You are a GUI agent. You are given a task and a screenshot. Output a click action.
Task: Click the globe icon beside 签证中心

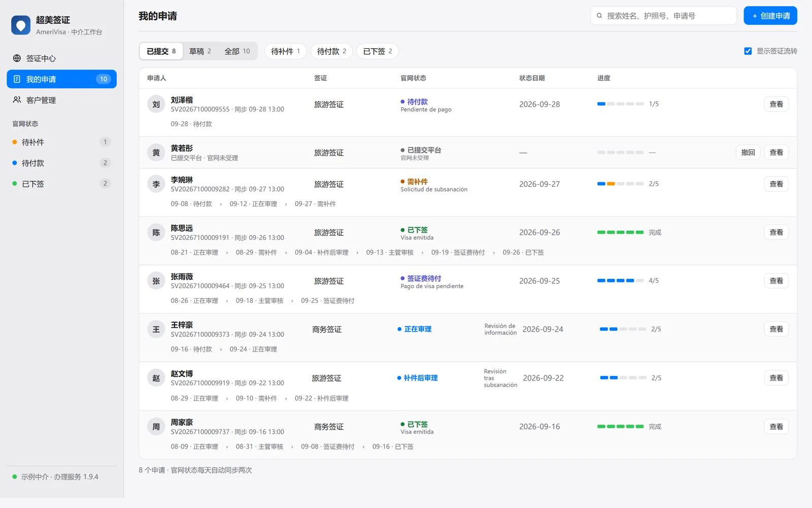[x=17, y=58]
